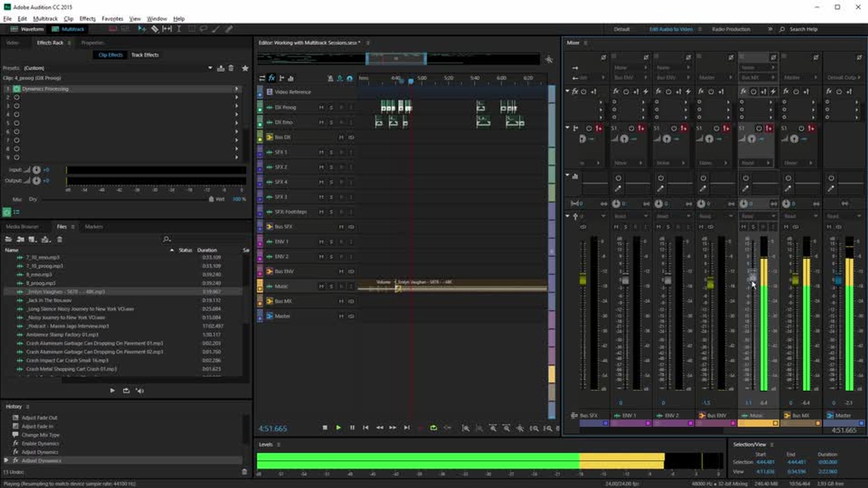Move playhead to next marker

[x=407, y=427]
